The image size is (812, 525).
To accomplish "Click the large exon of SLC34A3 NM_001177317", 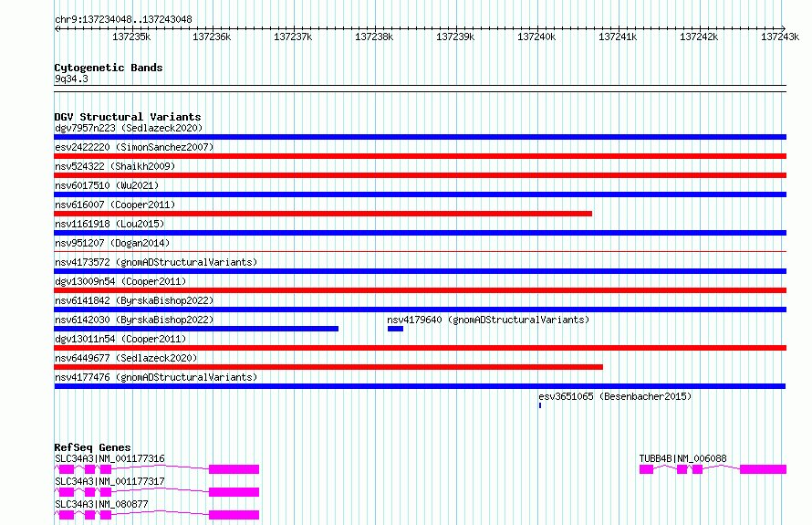I will [234, 492].
